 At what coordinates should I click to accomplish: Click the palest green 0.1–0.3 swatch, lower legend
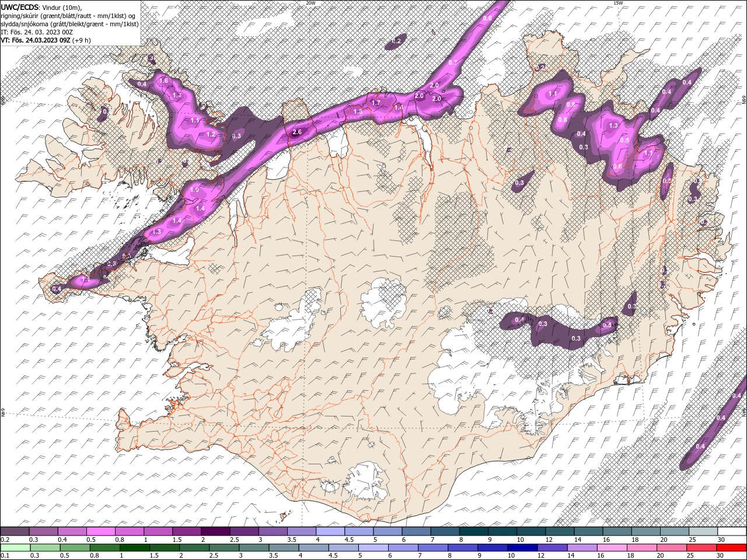pyautogui.click(x=16, y=548)
